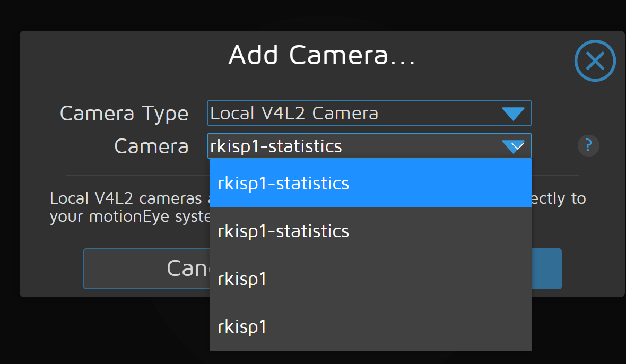Click the Add Camera dialog title
Image resolution: width=626 pixels, height=364 pixels.
(x=322, y=55)
